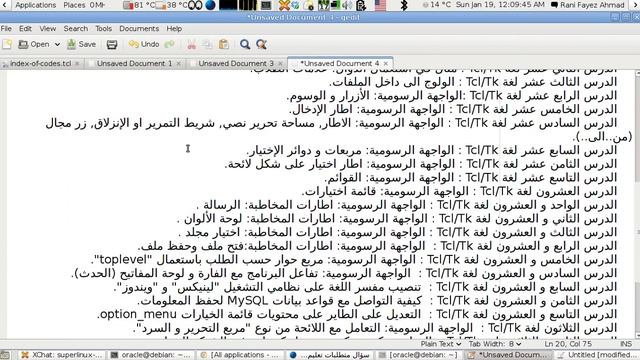Open Plain Text language dropdown
Screen dimensions: 640x360
441,344
